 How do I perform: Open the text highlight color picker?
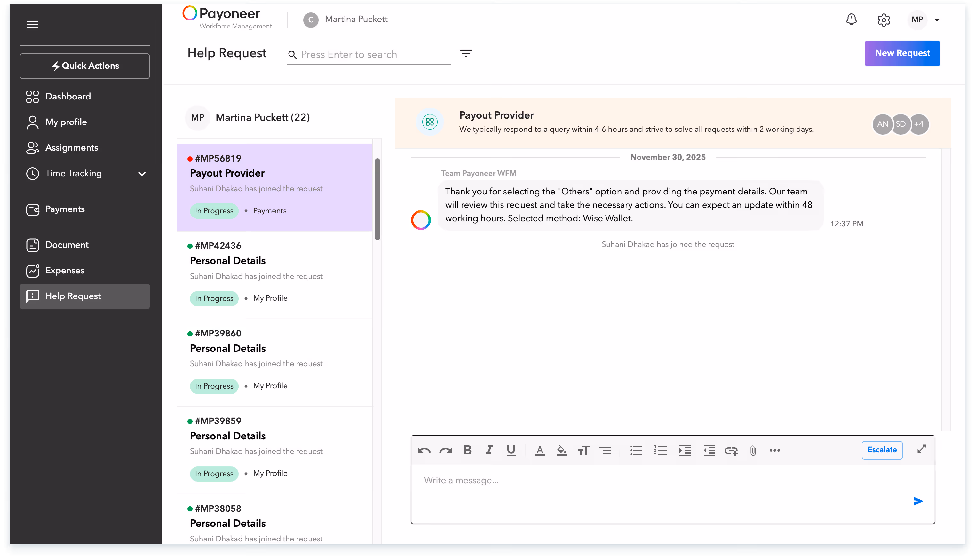click(x=561, y=450)
